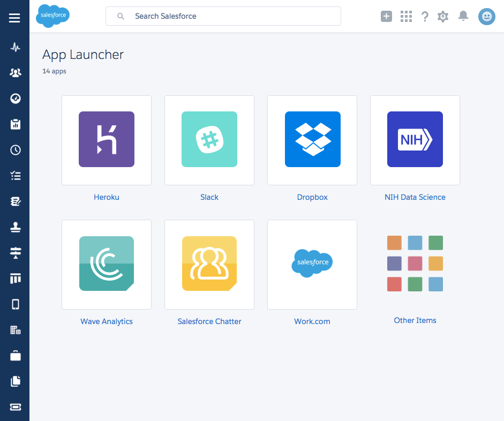This screenshot has width=504, height=421.
Task: Open the contacts icon in the sidebar
Action: (14, 72)
